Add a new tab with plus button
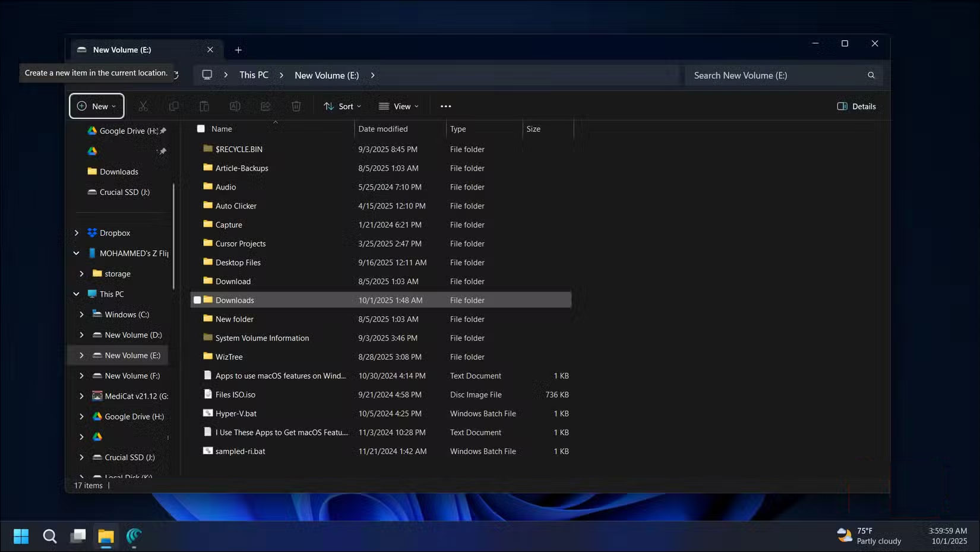Viewport: 980px width, 552px height. [238, 50]
